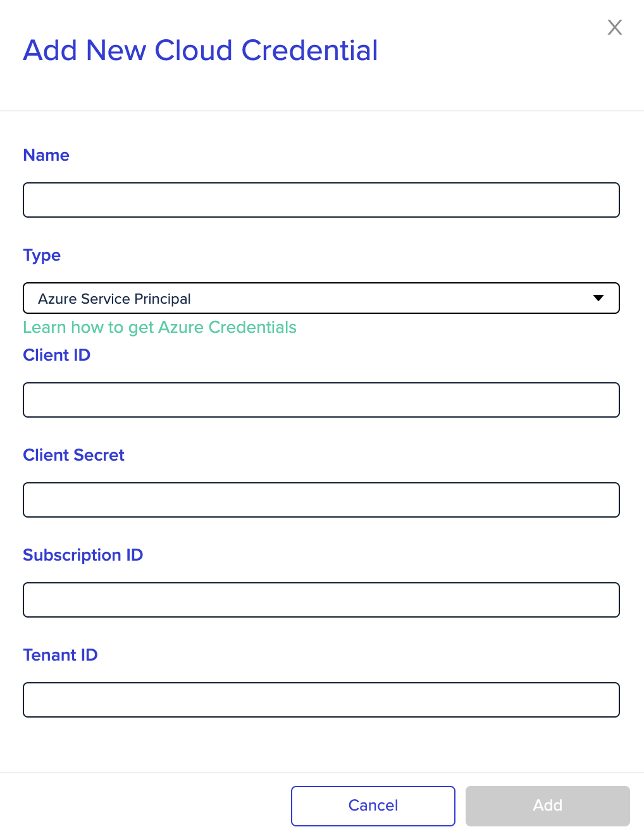Open 'Learn how to get Azure Credentials'
This screenshot has width=644, height=834.
159,327
